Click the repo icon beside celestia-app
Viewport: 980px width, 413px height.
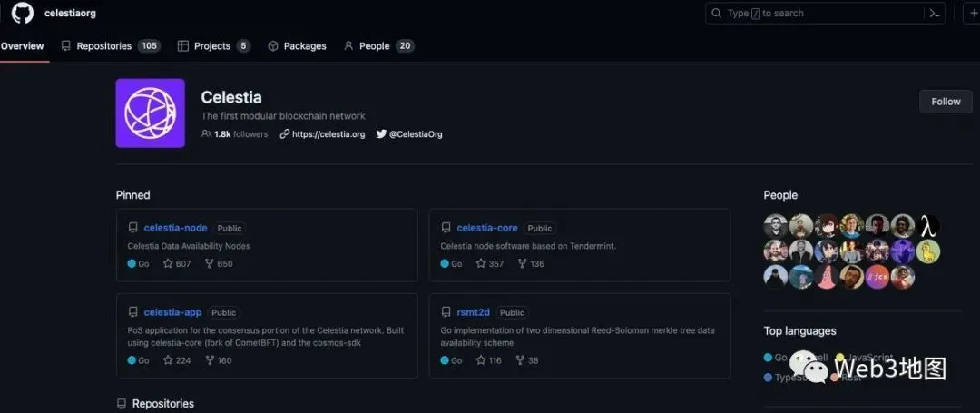(x=133, y=312)
